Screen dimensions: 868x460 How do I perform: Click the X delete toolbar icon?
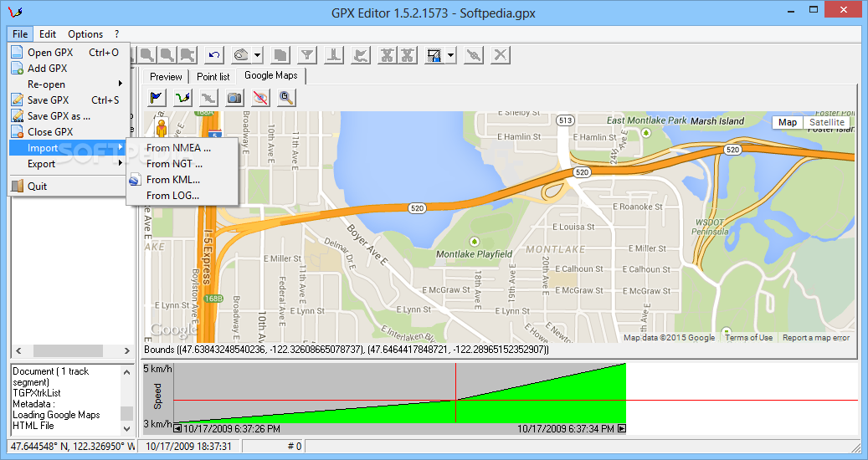click(x=500, y=54)
